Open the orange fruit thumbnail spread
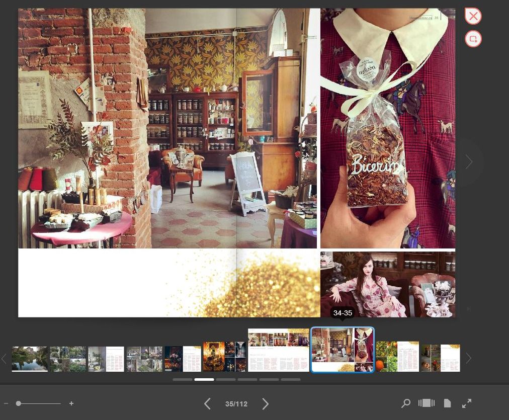 pyautogui.click(x=397, y=357)
